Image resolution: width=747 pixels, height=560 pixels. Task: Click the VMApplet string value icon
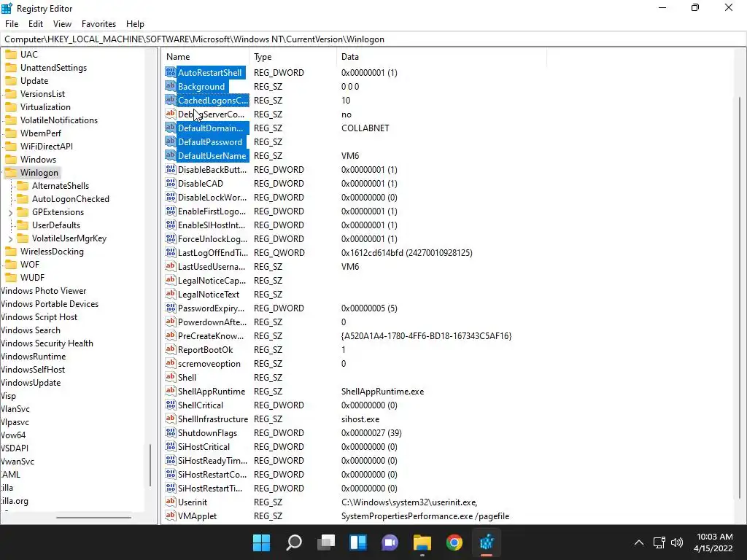[x=170, y=516]
